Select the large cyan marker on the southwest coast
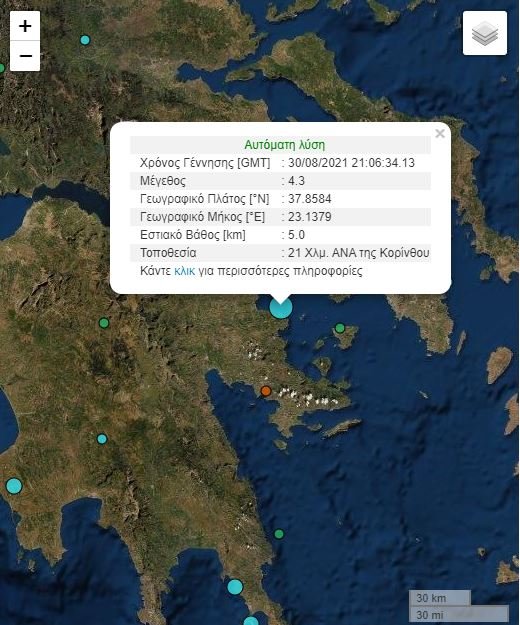This screenshot has height=625, width=520. coord(14,486)
